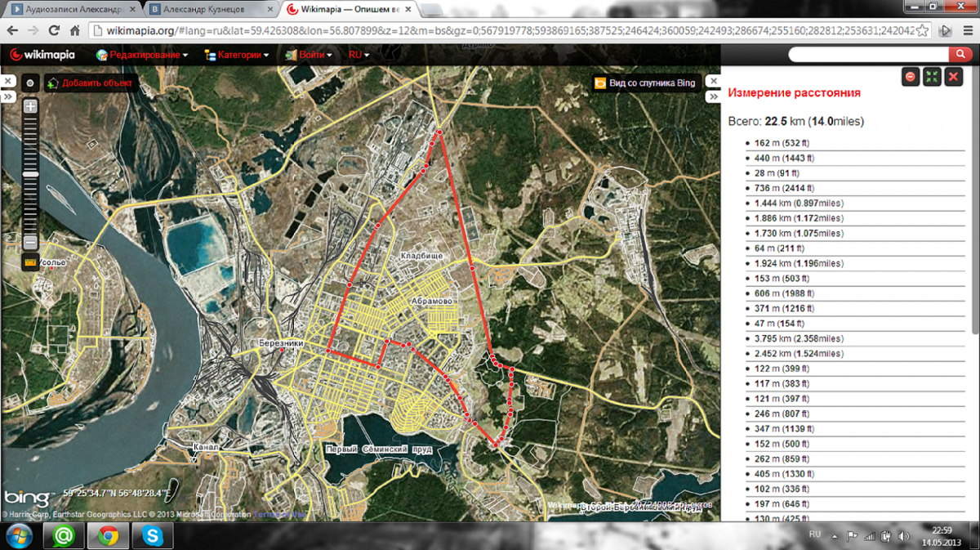Zoom out with the minus button

(31, 242)
